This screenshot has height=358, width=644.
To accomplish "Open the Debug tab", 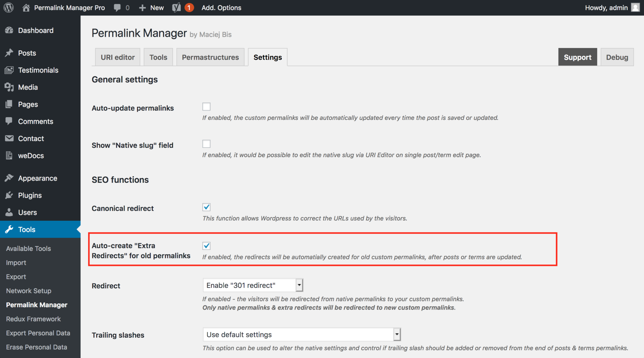I will point(617,57).
